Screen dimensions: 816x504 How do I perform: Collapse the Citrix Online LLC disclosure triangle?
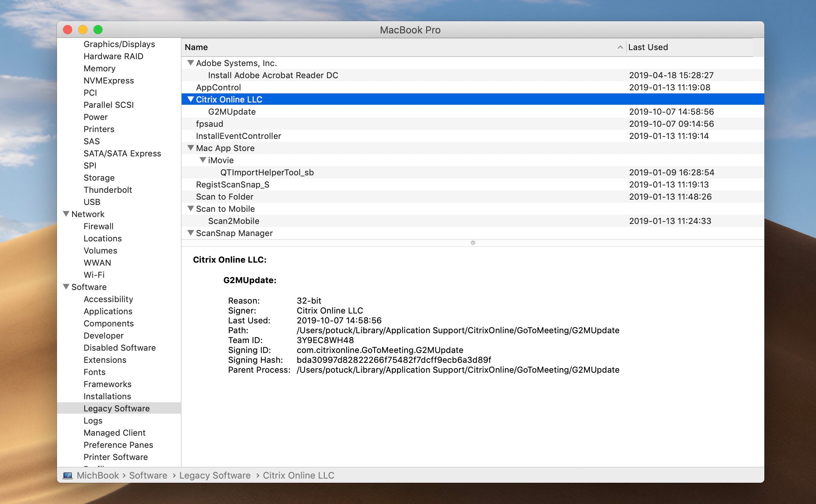coord(191,99)
